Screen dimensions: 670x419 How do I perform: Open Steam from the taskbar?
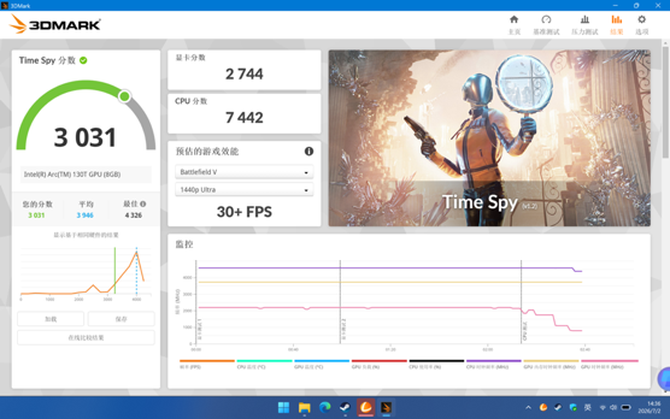(345, 407)
